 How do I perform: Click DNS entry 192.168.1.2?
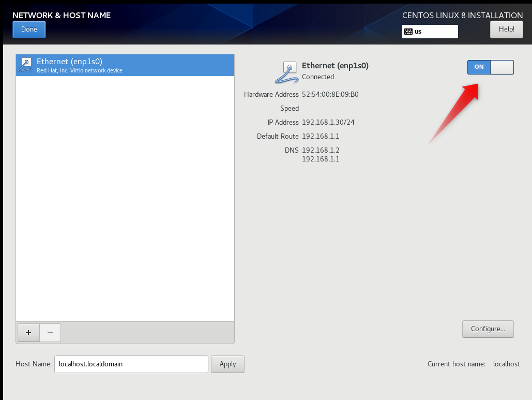tap(321, 150)
